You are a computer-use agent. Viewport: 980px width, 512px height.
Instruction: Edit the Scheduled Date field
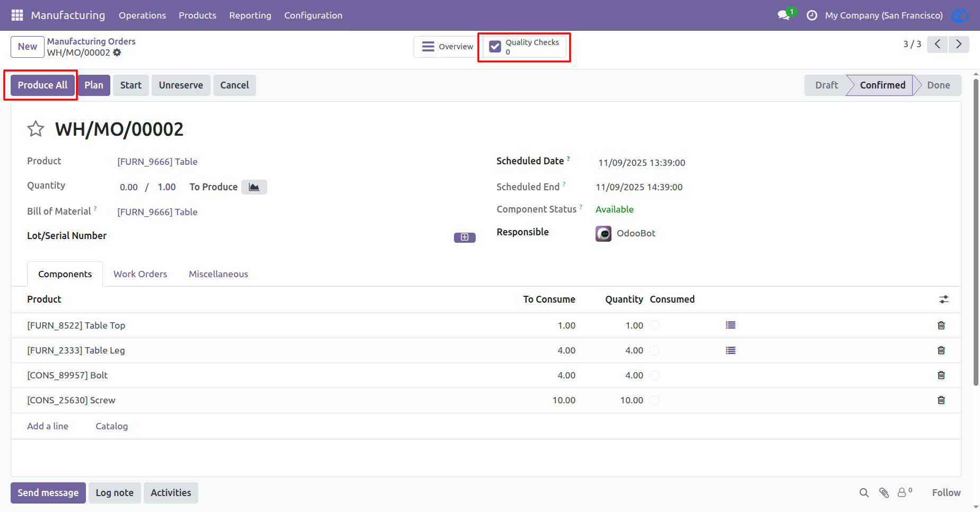tap(642, 163)
